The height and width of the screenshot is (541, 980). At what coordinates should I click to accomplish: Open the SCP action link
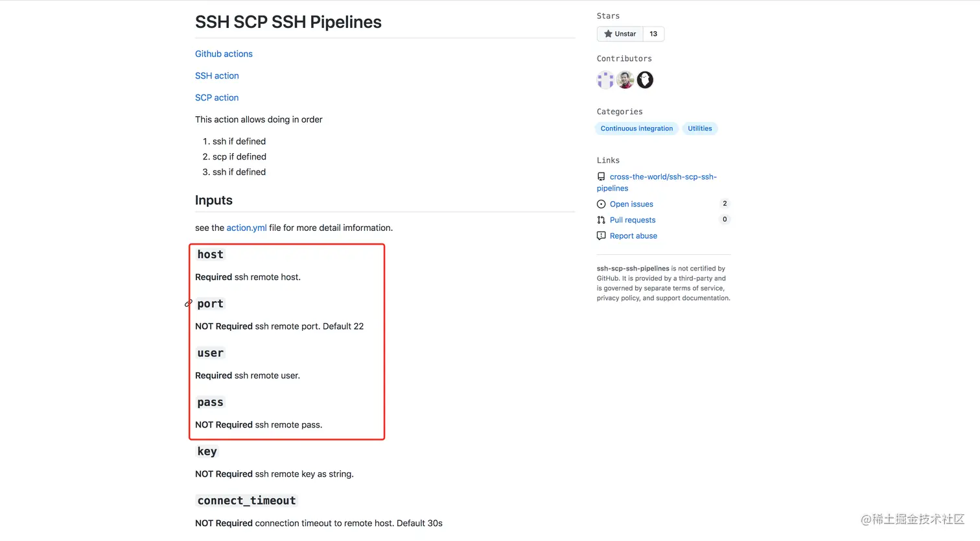pyautogui.click(x=216, y=98)
